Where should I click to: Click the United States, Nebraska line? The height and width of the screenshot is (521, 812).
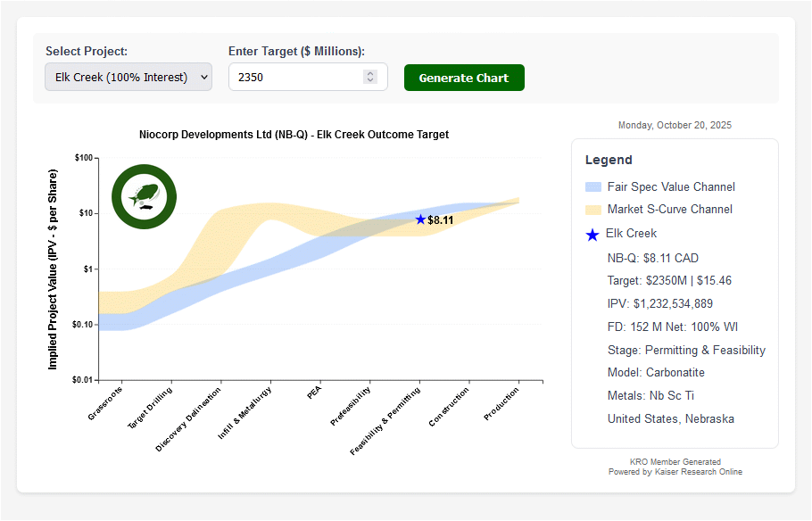coord(671,418)
